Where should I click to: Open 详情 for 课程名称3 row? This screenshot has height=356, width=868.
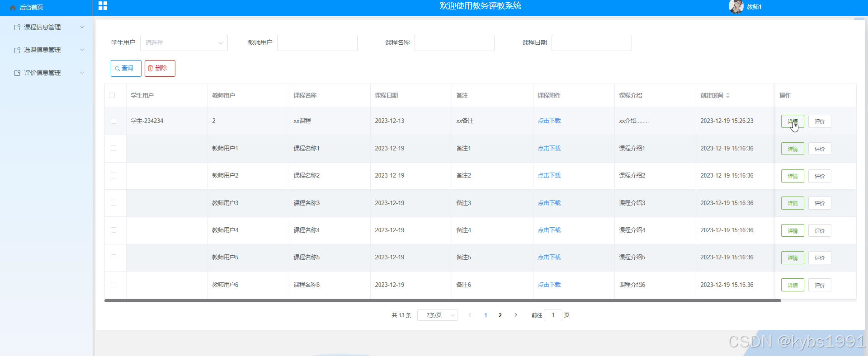pos(793,203)
